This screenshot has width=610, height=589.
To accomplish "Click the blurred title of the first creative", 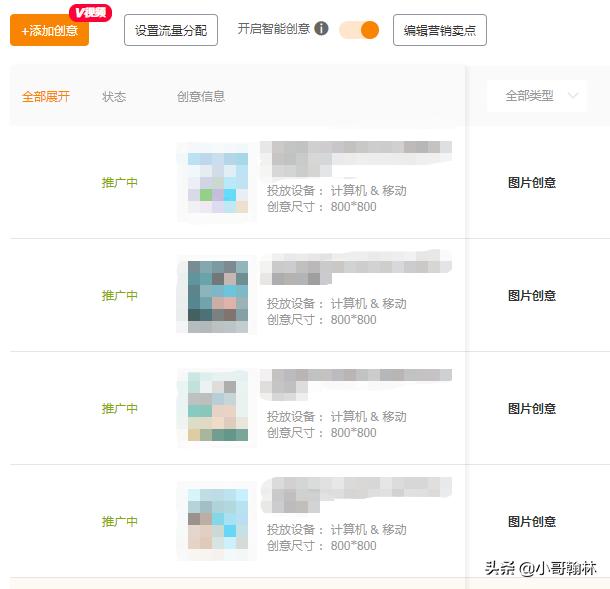I will pyautogui.click(x=356, y=158).
